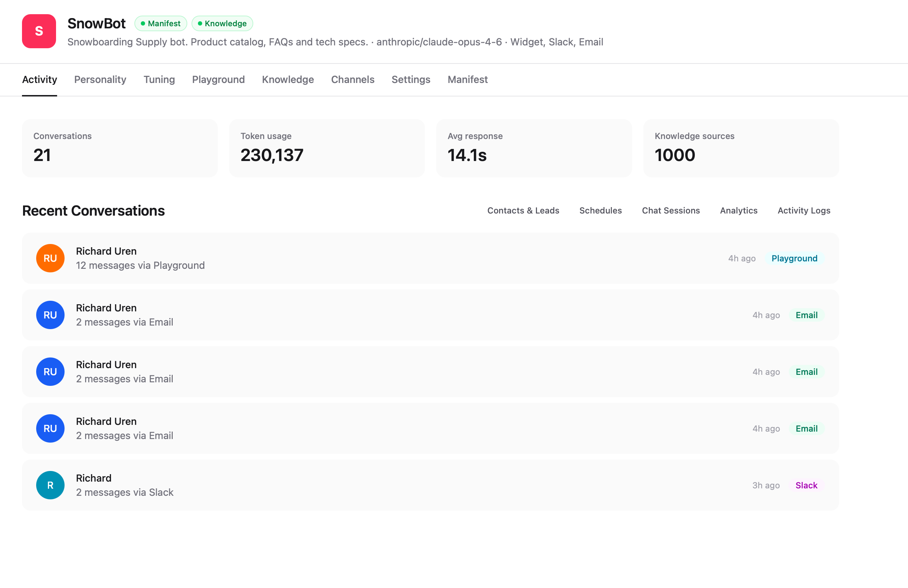View Activity Logs
Screen dimensions: 908x588
803,210
